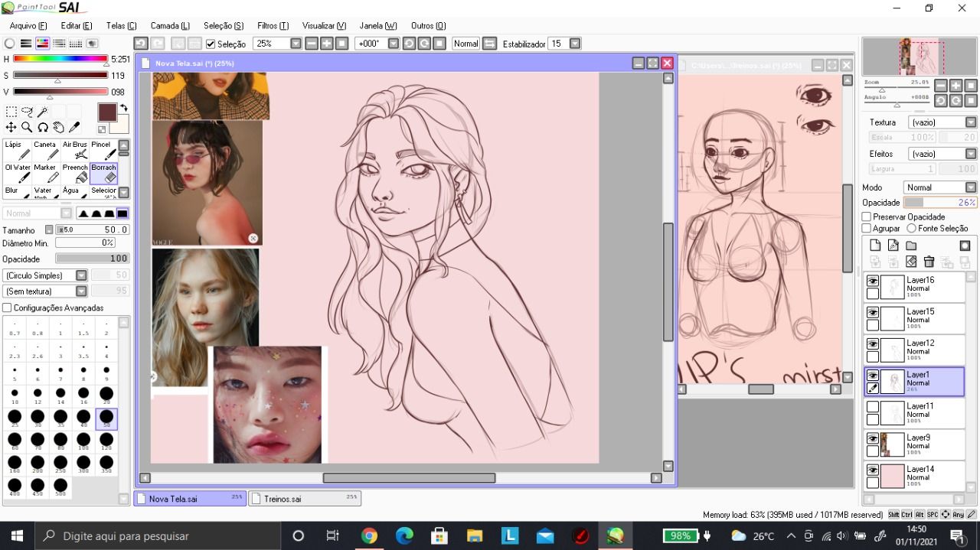
Task: Adjust the layer Opacidade 26% slider
Action: pos(940,203)
